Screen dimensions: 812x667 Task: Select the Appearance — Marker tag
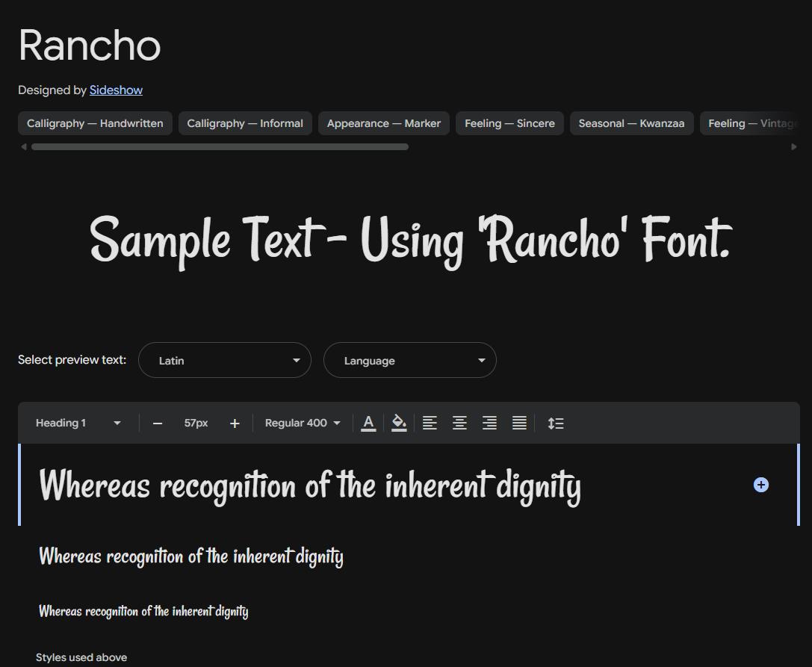384,123
